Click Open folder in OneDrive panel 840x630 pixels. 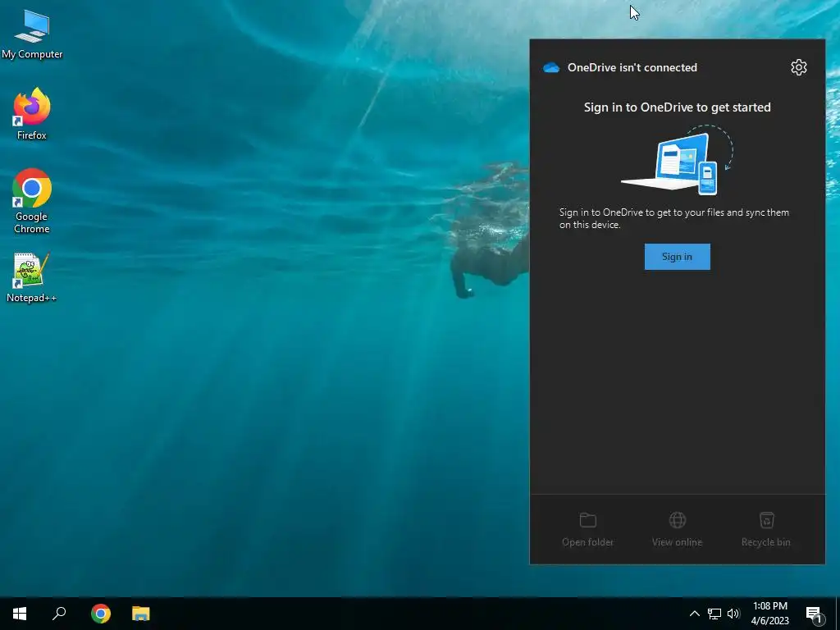(x=587, y=530)
